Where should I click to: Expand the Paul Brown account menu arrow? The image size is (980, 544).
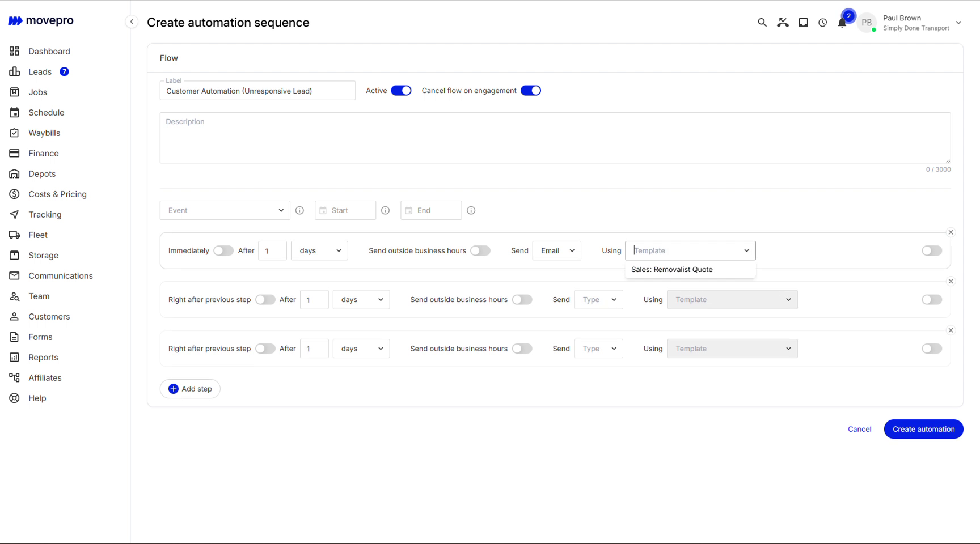(958, 23)
